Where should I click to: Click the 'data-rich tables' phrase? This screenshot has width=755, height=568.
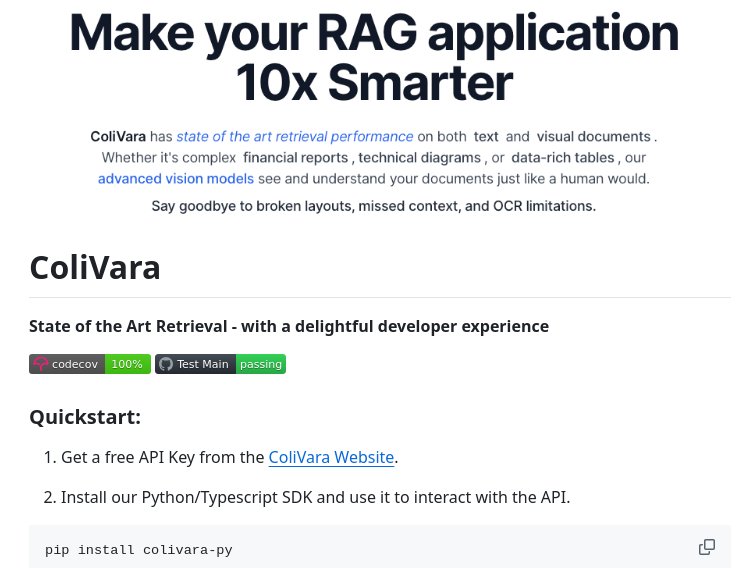(563, 157)
